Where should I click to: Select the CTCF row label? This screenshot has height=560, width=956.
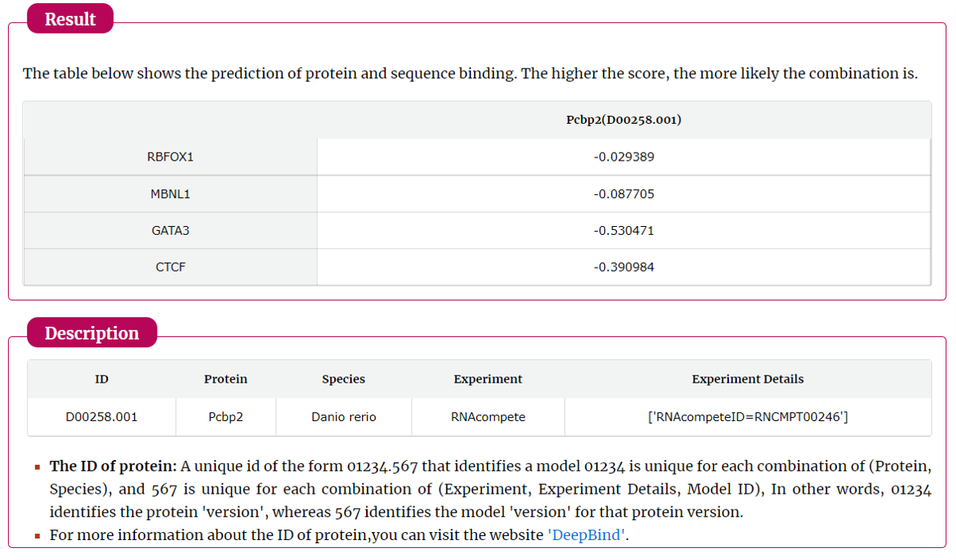[x=170, y=268]
